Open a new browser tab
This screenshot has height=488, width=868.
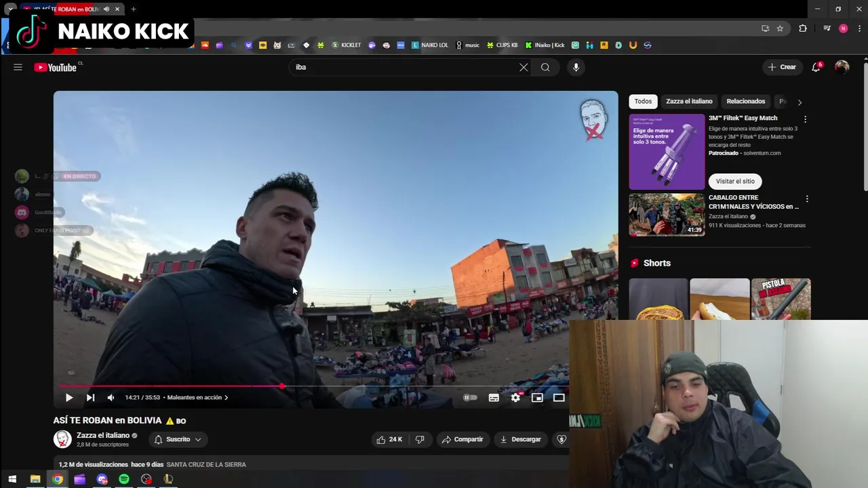pyautogui.click(x=134, y=9)
